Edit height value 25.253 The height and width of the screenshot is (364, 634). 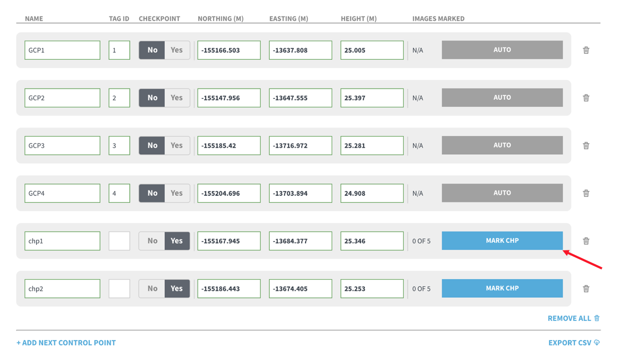[x=372, y=288]
